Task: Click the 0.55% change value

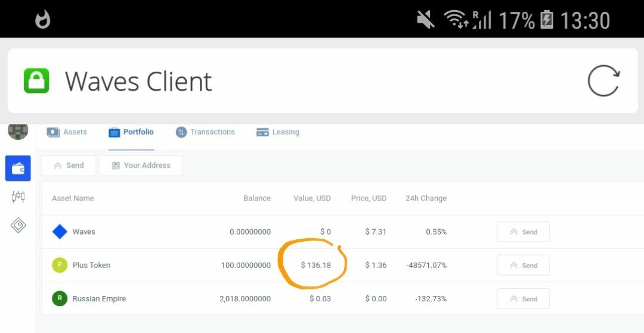Action: pos(436,232)
